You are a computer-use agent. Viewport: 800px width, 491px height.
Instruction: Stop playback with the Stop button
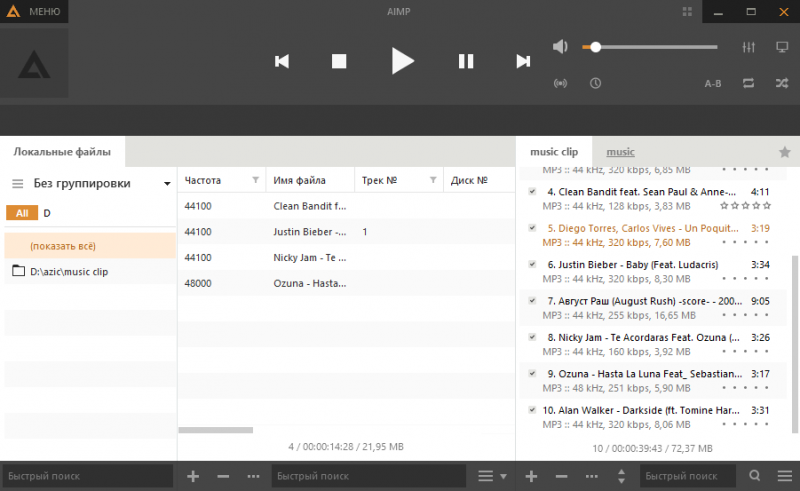(x=339, y=61)
